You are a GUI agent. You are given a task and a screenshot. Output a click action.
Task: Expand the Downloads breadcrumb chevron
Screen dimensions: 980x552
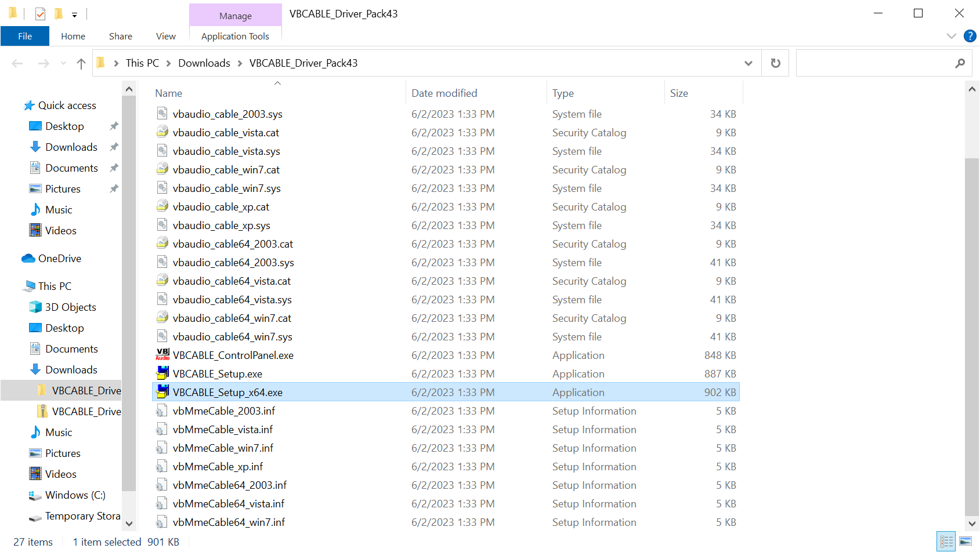tap(240, 63)
